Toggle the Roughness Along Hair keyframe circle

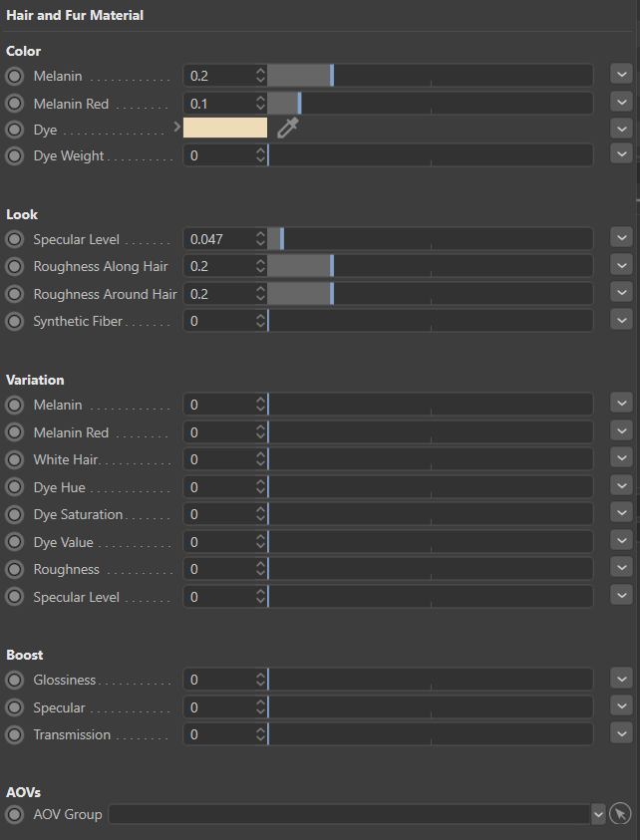[x=15, y=266]
